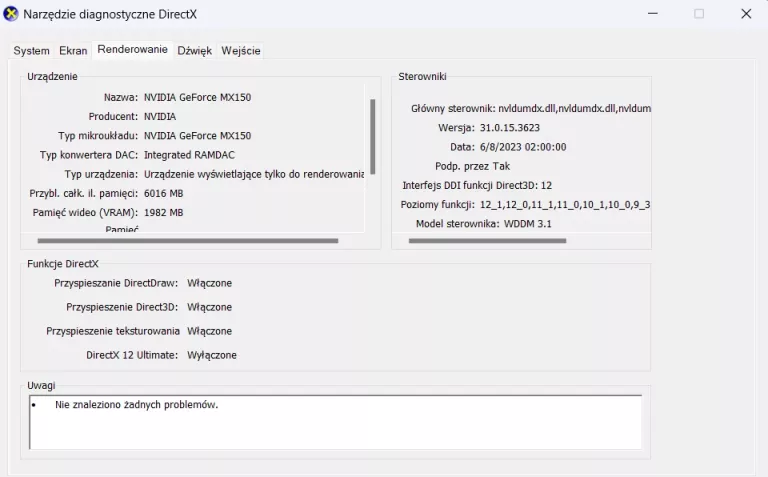
Task: Click the driver date 6/8/2023 02:00:00
Action: coord(523,147)
